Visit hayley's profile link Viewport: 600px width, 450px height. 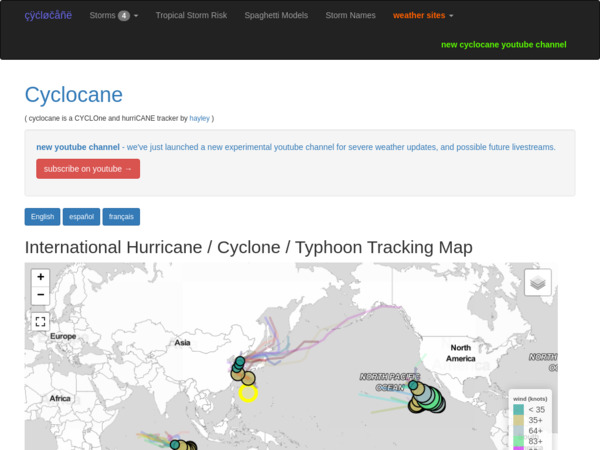click(199, 118)
